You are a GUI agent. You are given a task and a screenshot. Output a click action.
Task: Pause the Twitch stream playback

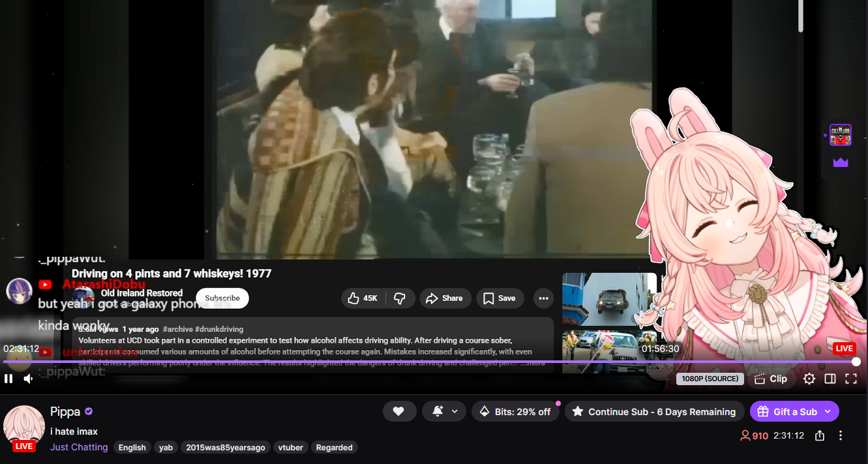(8, 379)
